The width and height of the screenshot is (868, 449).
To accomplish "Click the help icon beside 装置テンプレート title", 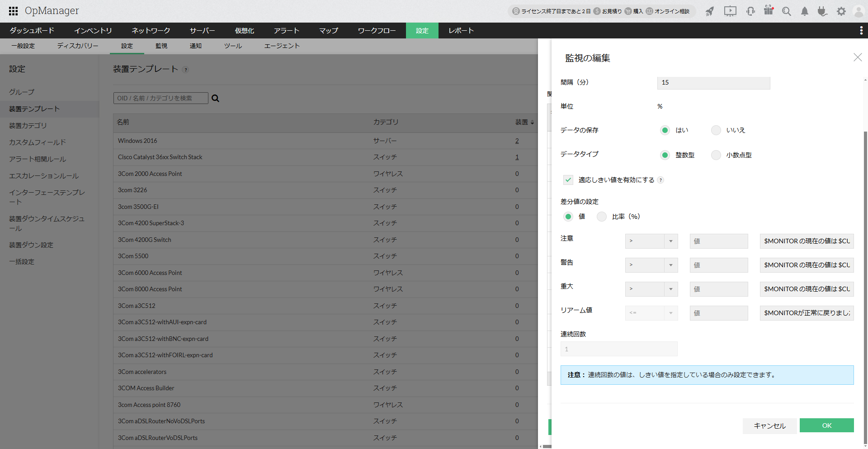I will 186,70.
